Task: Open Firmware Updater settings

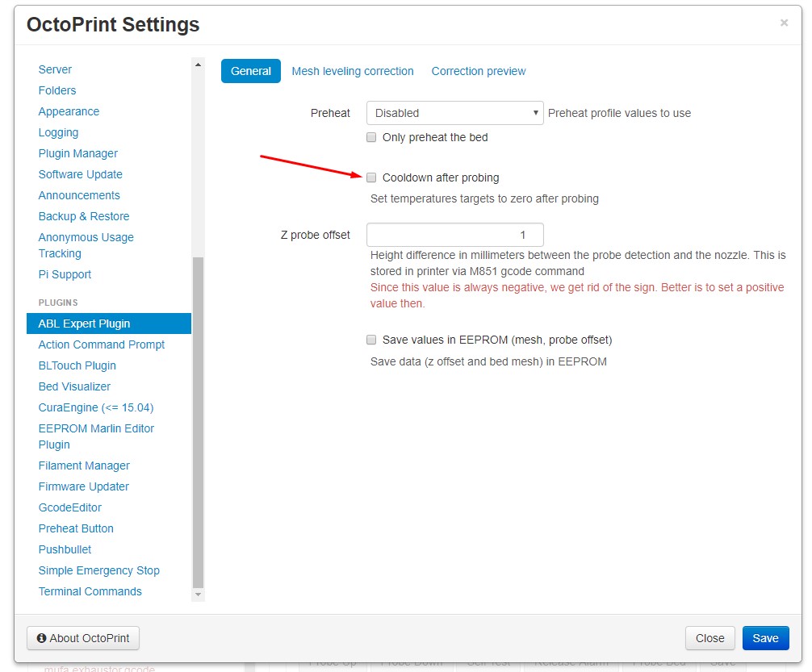Action: pos(84,486)
